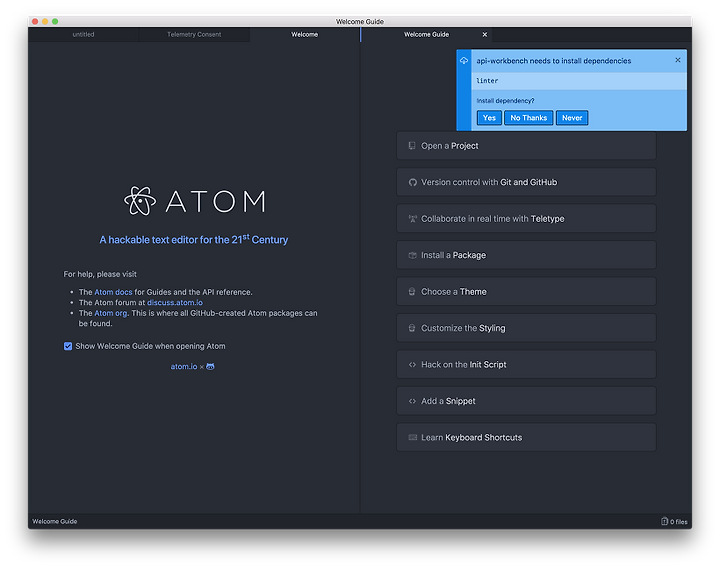Expand Collaborate in real time with Teletype

526,219
